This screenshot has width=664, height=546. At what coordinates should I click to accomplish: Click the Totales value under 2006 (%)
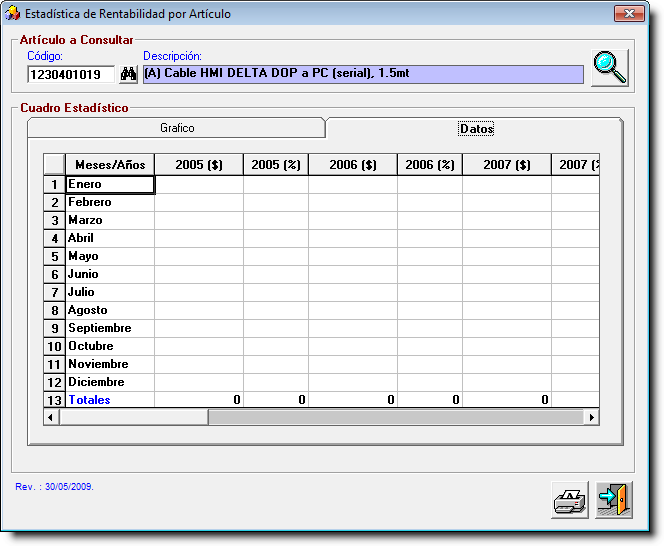tap(430, 400)
